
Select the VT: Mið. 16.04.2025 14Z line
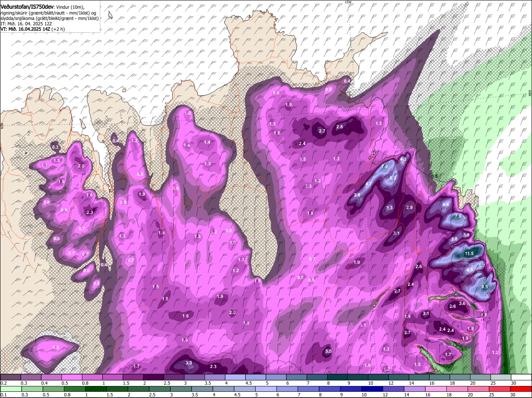point(25,29)
